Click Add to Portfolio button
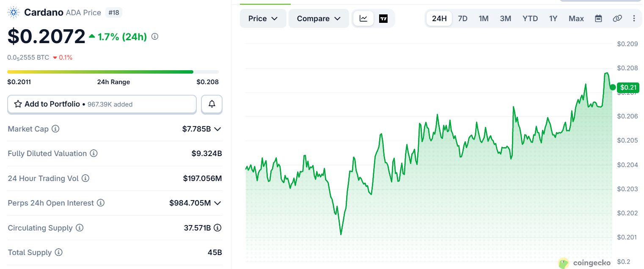This screenshot has width=644, height=269. pyautogui.click(x=102, y=104)
